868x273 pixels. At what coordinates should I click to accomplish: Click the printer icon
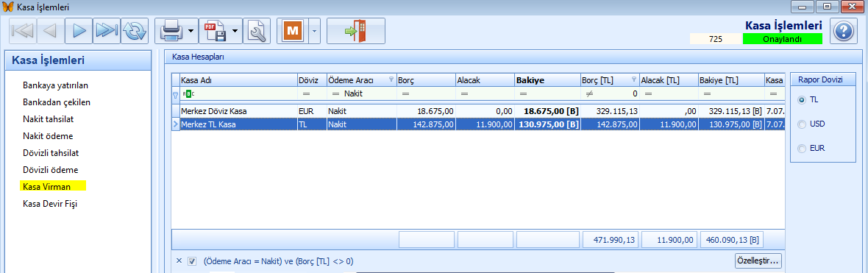tap(171, 31)
